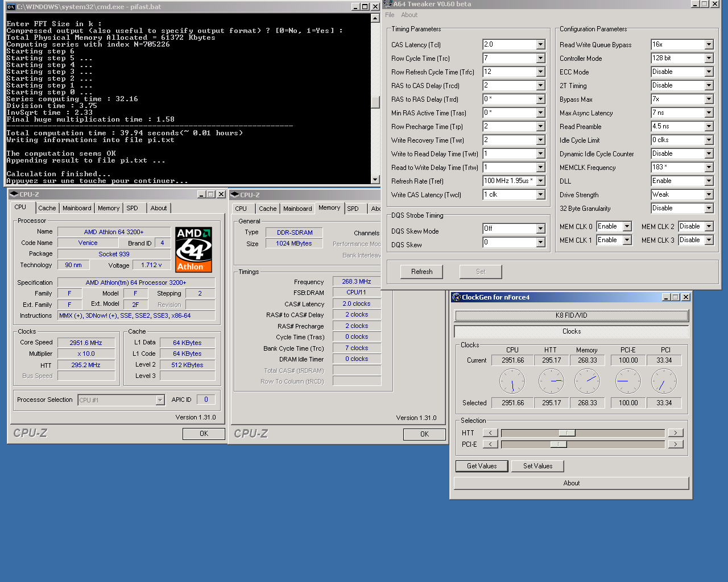Click the cmd.exe title bar icon

[x=11, y=7]
